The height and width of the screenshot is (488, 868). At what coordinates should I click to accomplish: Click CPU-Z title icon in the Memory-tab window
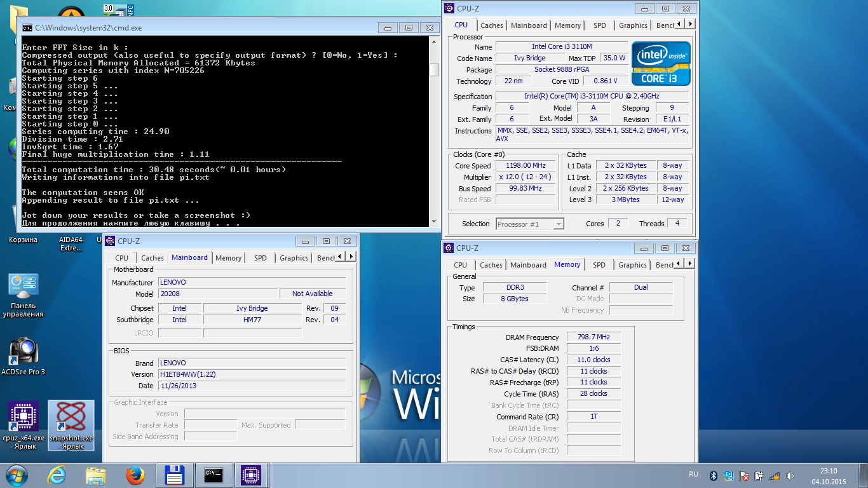[x=449, y=248]
